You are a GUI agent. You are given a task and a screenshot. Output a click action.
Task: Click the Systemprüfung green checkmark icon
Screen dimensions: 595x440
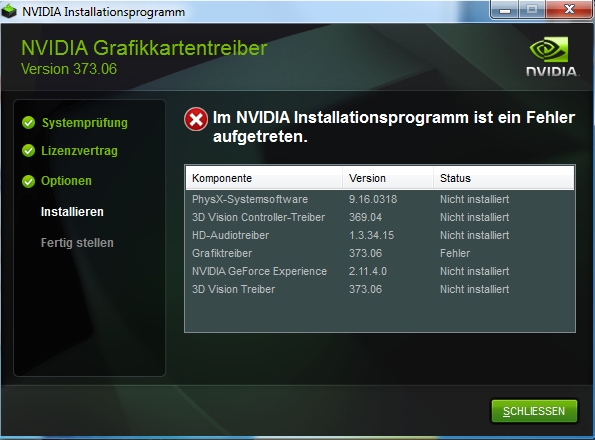(x=28, y=123)
